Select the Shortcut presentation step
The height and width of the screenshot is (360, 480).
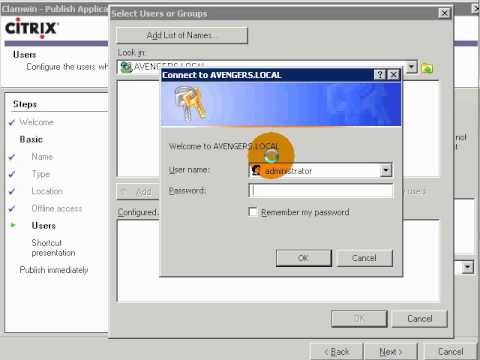pos(53,248)
